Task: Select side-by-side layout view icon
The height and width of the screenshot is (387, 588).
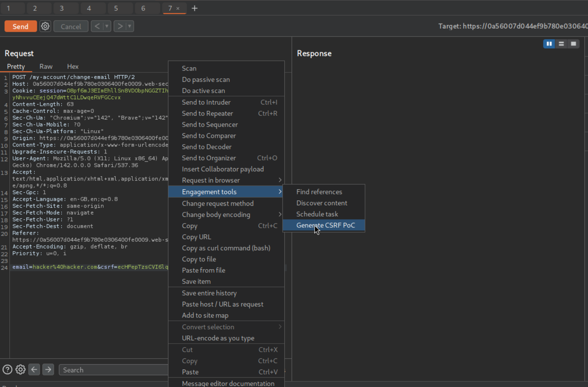Action: pos(549,44)
